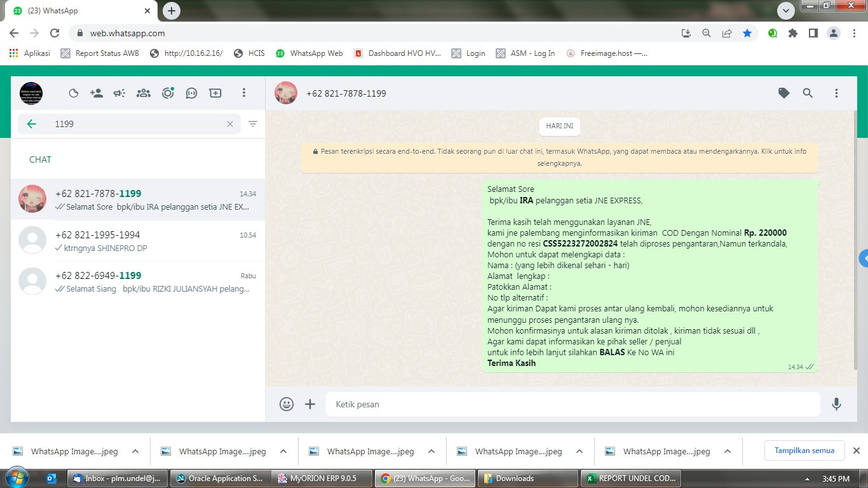This screenshot has width=868, height=488.
Task: Toggle the chat list filter icon
Action: [x=253, y=124]
